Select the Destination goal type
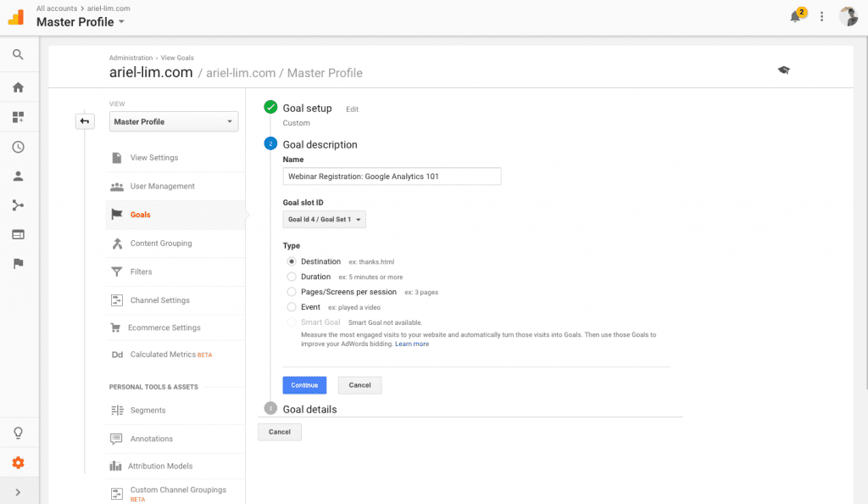The image size is (868, 504). click(x=292, y=261)
